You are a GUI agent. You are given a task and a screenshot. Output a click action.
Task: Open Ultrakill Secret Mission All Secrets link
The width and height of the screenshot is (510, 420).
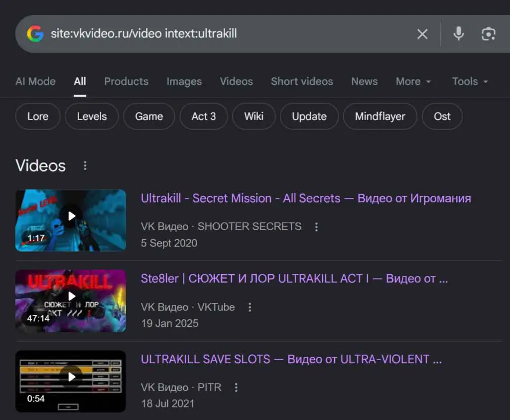coord(306,198)
